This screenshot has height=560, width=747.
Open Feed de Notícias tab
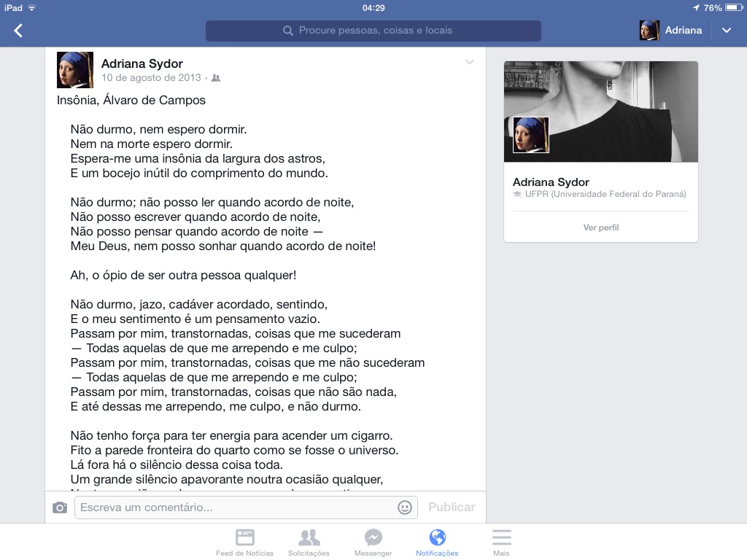coord(245,542)
